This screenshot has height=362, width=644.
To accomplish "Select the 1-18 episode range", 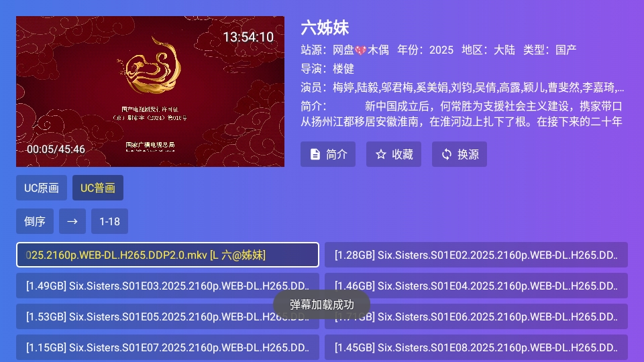I will tap(109, 221).
